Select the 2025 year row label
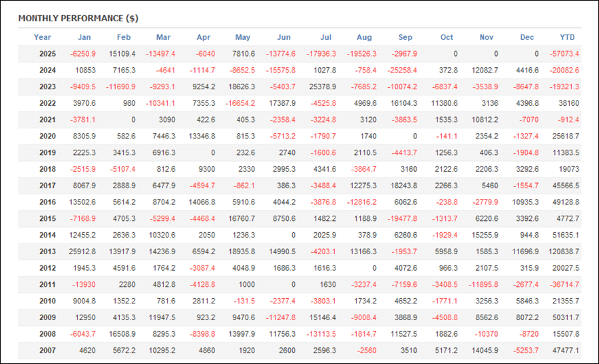The height and width of the screenshot is (364, 599). pos(47,54)
